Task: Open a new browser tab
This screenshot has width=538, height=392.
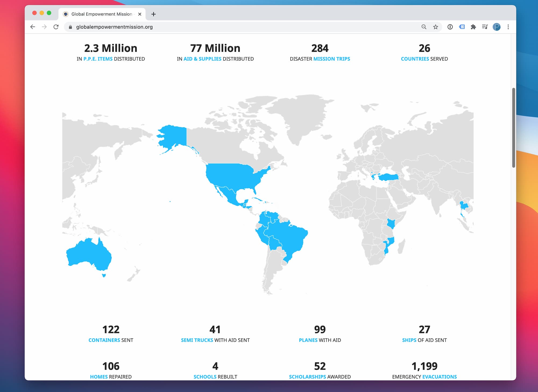Action: (x=153, y=14)
